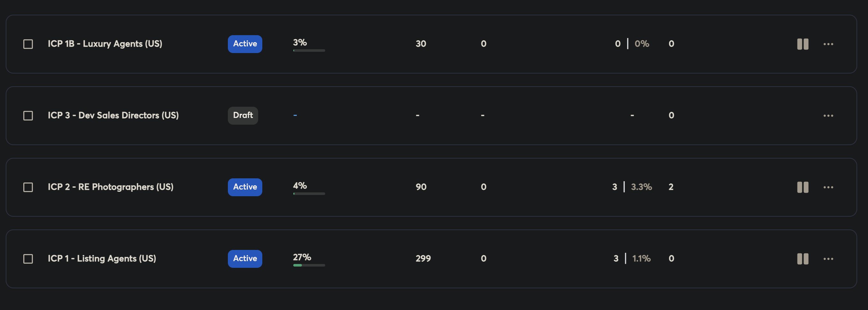
Task: Tick the ICP 3 Dev Sales Directors checkbox
Action: click(28, 116)
